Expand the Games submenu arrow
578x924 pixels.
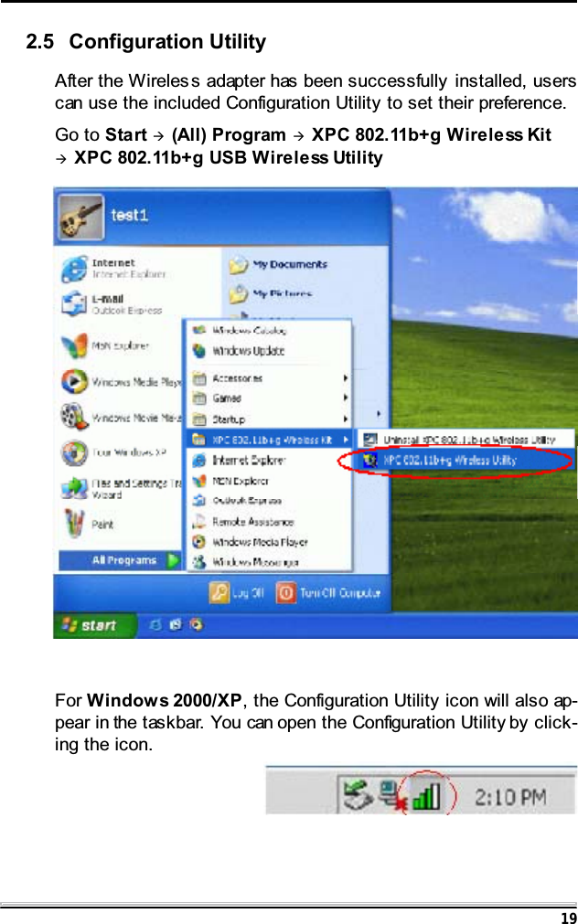pos(346,399)
